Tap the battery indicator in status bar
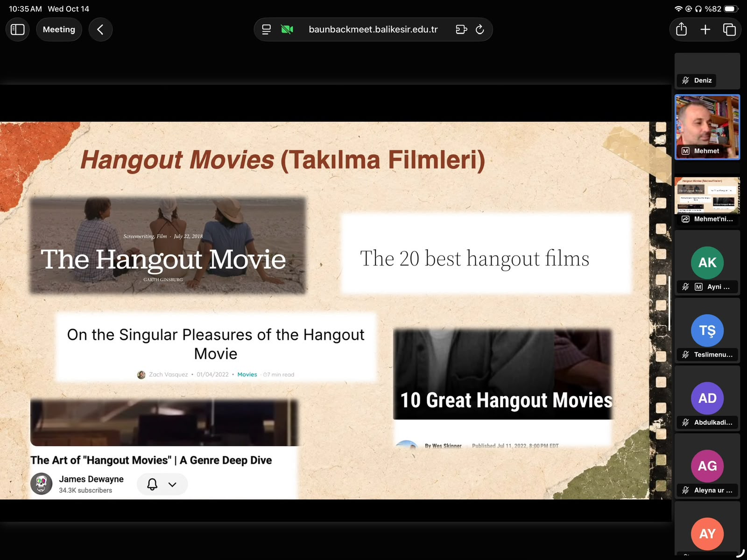The image size is (747, 560). tap(731, 9)
